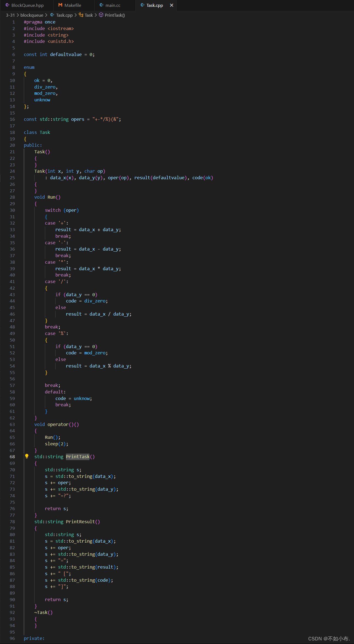Viewport: 354px width, 644px height.
Task: Click the highlighted PrintTask function name
Action: (78, 457)
